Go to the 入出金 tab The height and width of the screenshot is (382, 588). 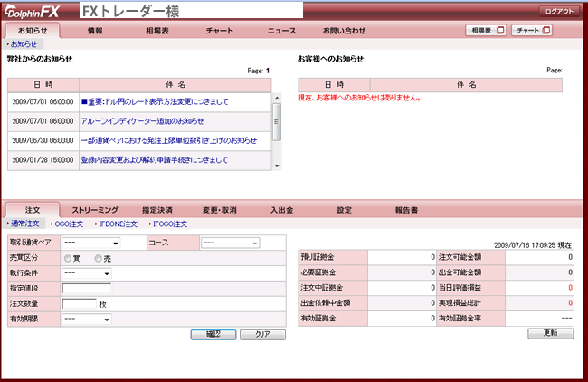tap(281, 210)
